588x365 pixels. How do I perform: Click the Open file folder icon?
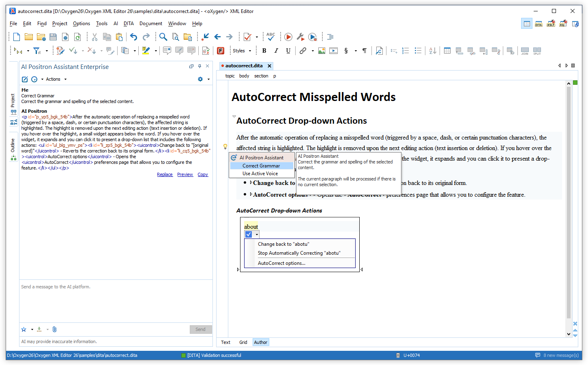click(x=29, y=37)
